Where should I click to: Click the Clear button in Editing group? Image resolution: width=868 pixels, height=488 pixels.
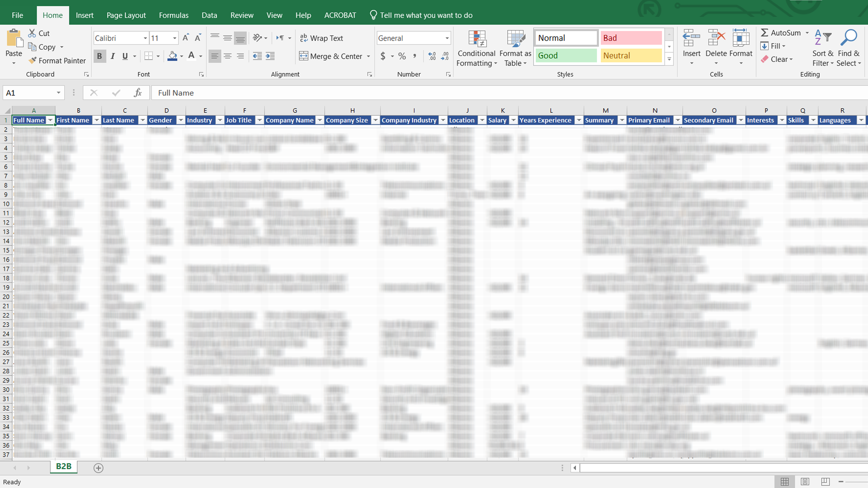click(x=779, y=59)
